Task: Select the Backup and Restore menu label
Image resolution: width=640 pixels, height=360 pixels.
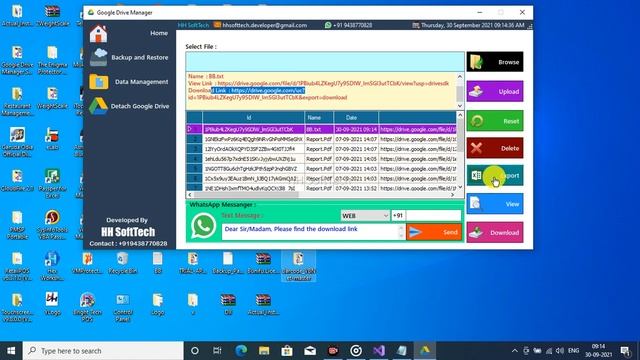Action: (x=140, y=58)
